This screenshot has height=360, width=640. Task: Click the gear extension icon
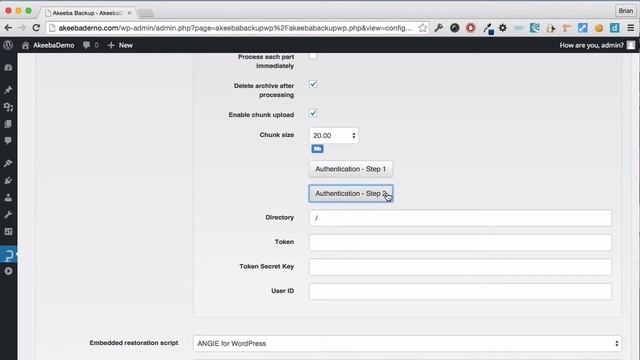tap(503, 28)
